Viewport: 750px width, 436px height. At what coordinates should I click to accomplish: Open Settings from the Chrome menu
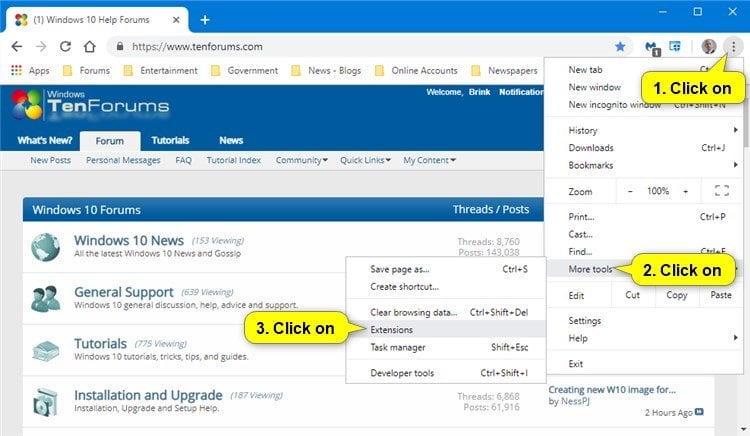coord(644,320)
